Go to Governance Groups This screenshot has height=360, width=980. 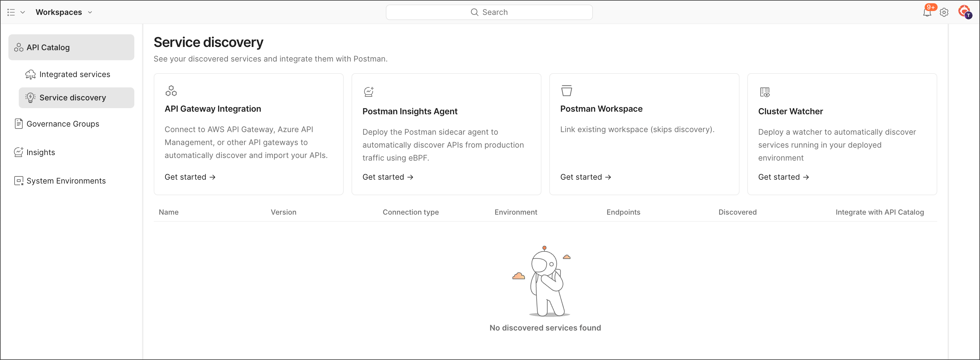pyautogui.click(x=63, y=124)
